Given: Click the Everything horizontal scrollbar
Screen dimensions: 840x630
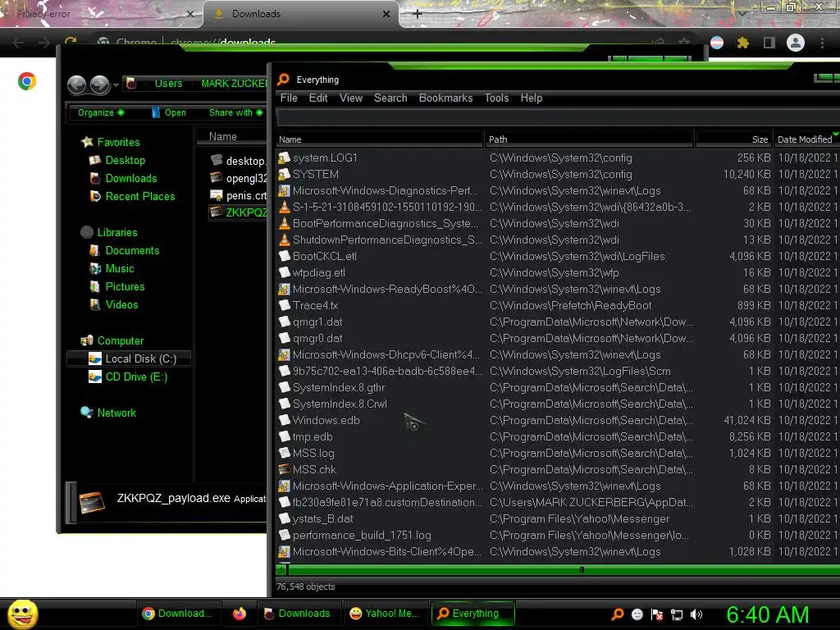Looking at the screenshot, I should [557, 570].
